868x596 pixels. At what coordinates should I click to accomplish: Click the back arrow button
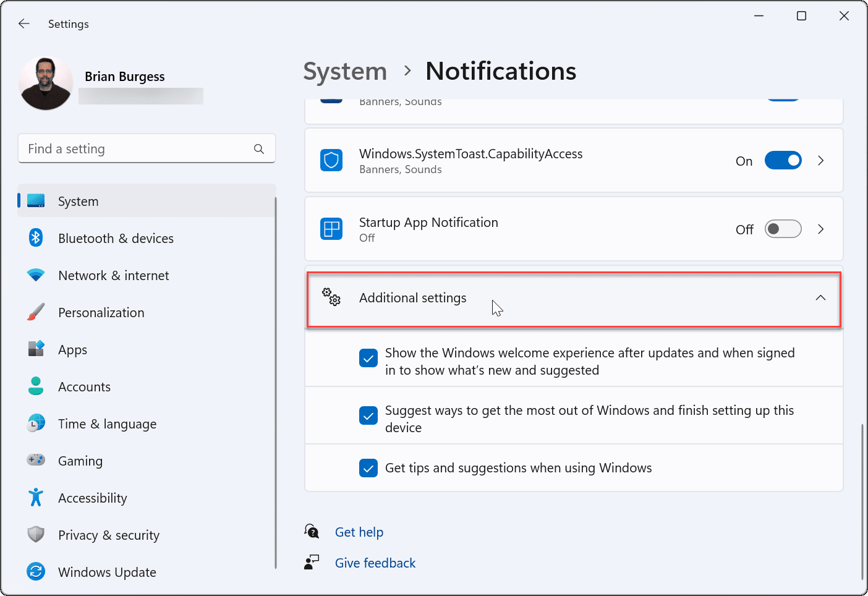pos(23,23)
